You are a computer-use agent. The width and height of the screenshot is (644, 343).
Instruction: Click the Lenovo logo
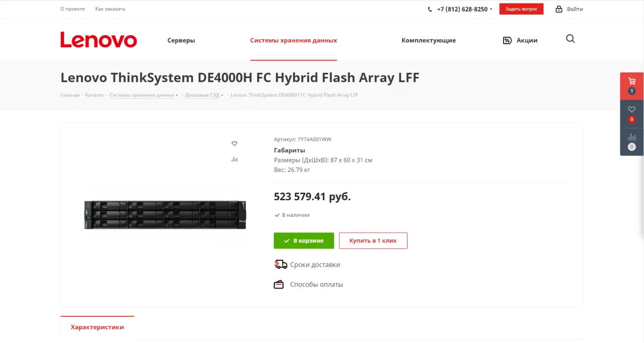pyautogui.click(x=99, y=40)
